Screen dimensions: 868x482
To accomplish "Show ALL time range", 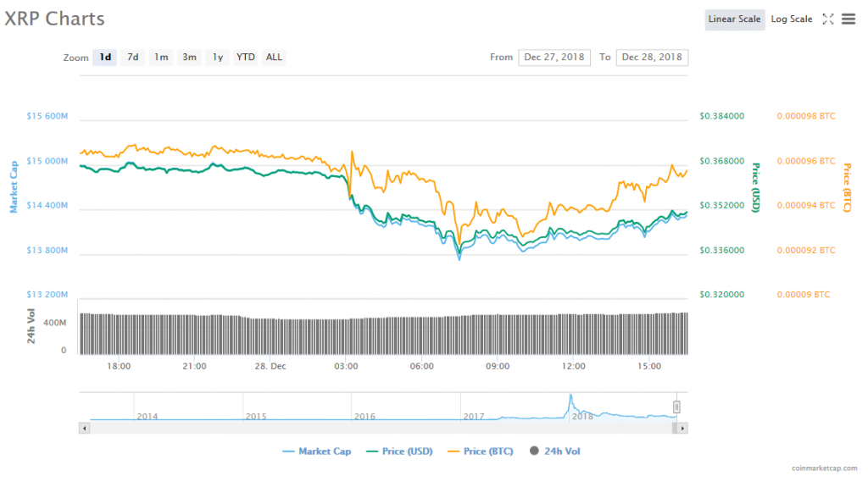I will click(x=274, y=58).
